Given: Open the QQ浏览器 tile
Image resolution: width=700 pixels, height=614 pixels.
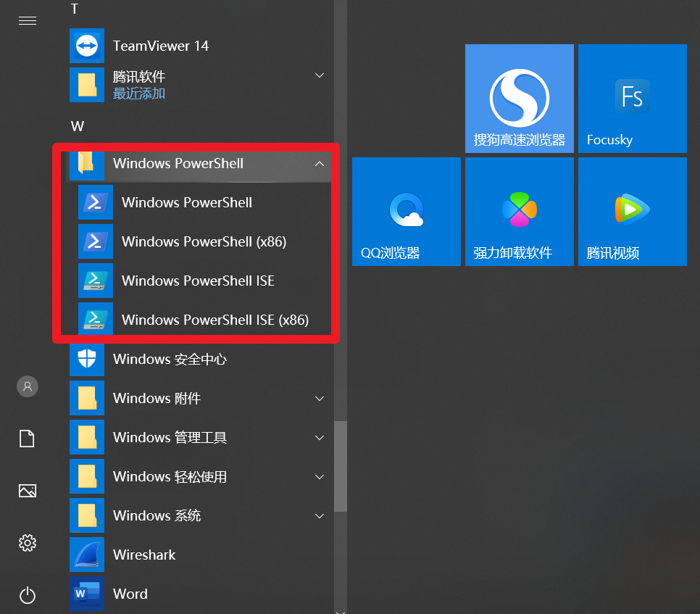Looking at the screenshot, I should point(407,212).
